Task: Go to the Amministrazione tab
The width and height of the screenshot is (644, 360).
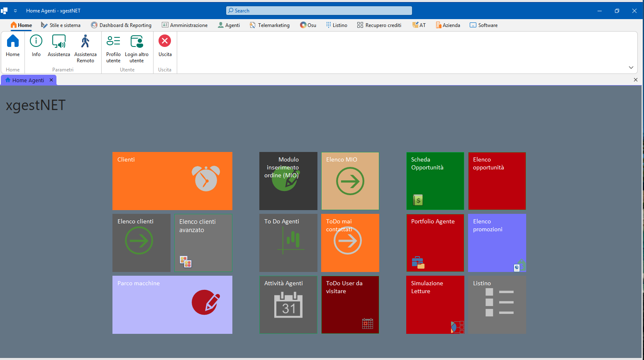Action: pyautogui.click(x=185, y=25)
